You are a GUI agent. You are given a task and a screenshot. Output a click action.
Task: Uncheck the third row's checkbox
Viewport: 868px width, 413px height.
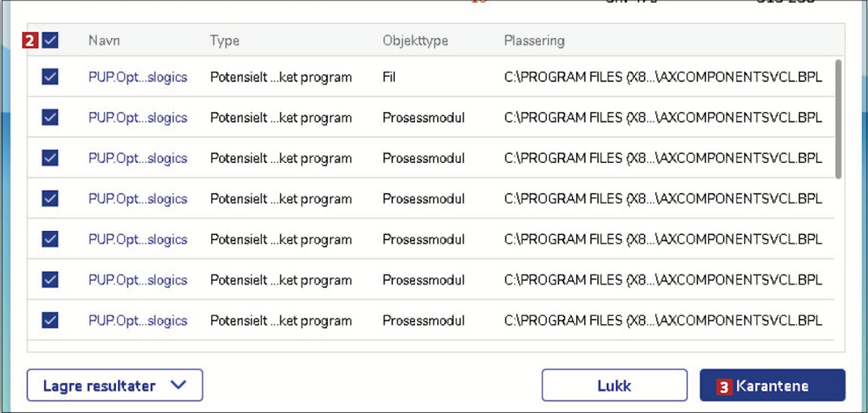tap(50, 158)
